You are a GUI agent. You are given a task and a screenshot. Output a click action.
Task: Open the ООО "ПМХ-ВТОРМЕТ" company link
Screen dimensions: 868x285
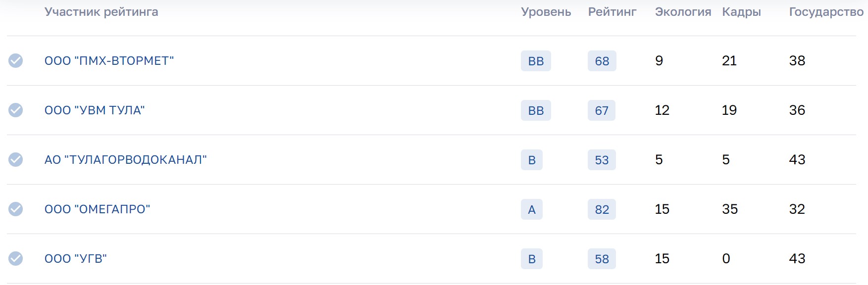109,61
